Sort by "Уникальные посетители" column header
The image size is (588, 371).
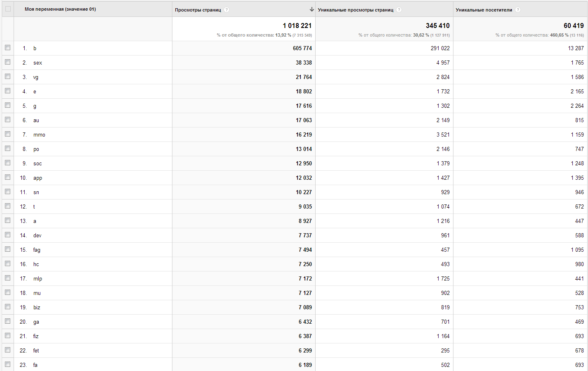[484, 10]
